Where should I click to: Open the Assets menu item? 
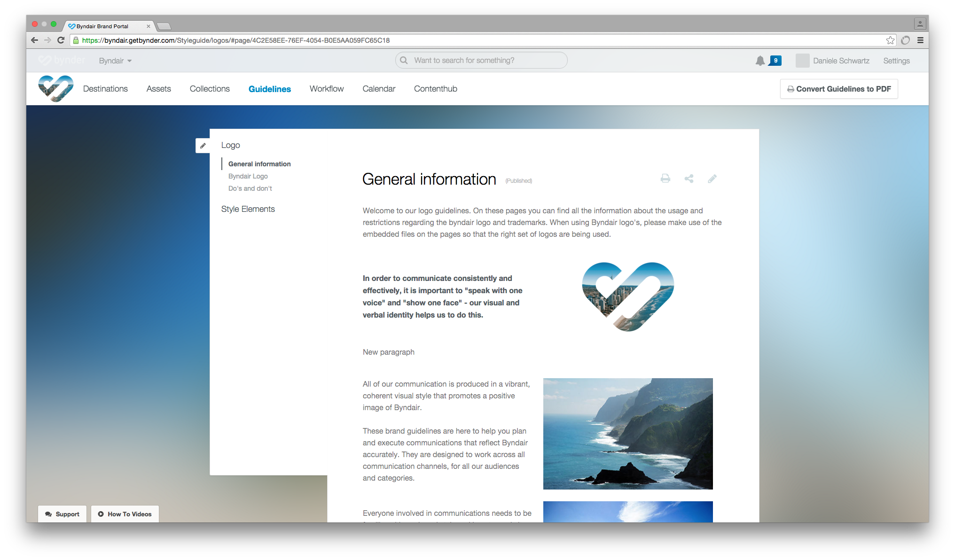[x=158, y=89]
